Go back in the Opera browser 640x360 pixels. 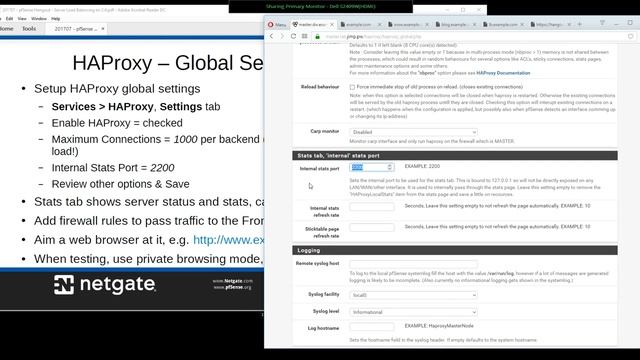coord(272,36)
